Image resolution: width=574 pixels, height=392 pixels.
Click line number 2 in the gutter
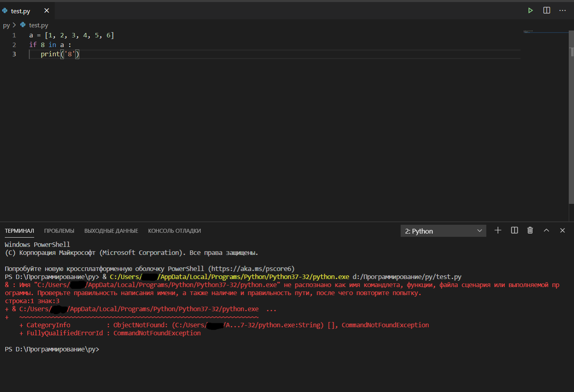[14, 45]
